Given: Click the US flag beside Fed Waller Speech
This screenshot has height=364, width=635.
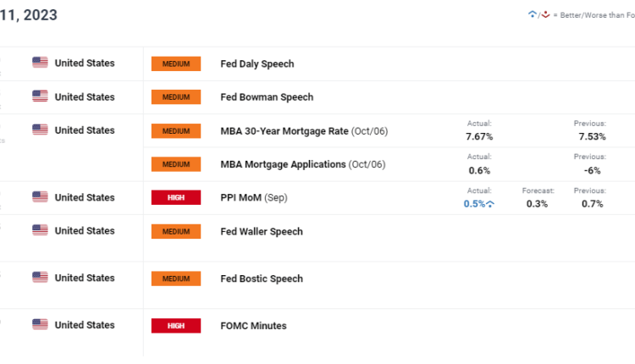Looking at the screenshot, I should [40, 231].
